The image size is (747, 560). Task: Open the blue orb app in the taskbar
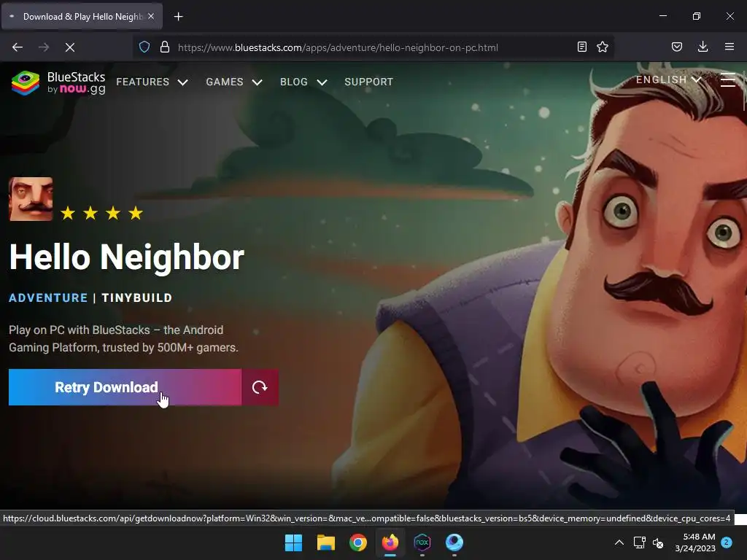coord(454,542)
